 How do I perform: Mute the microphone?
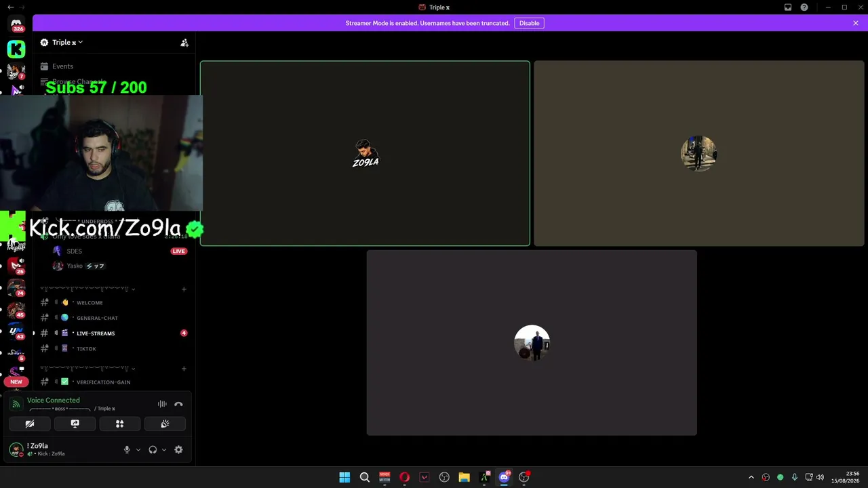[x=127, y=450]
